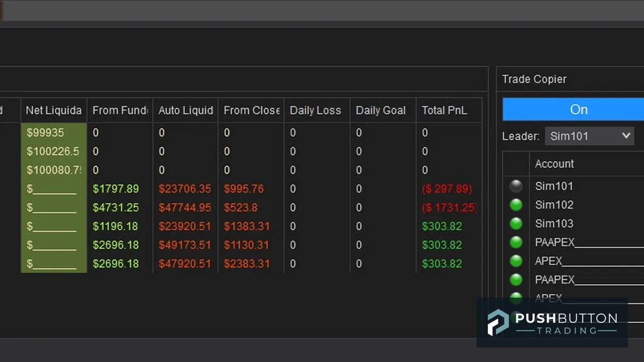This screenshot has height=362, width=644.
Task: Click the green status dot beside Sim103
Action: coord(516,224)
